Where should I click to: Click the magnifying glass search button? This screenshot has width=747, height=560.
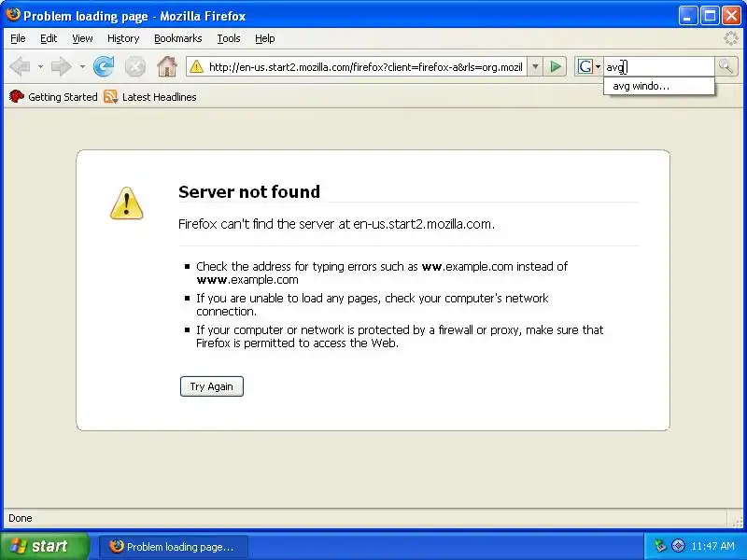coord(726,66)
